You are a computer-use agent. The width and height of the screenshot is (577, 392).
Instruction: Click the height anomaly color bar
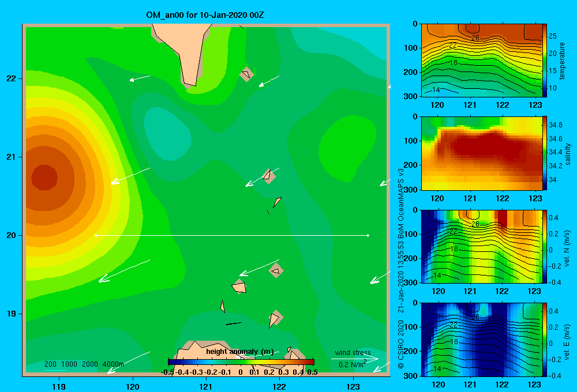pyautogui.click(x=241, y=362)
